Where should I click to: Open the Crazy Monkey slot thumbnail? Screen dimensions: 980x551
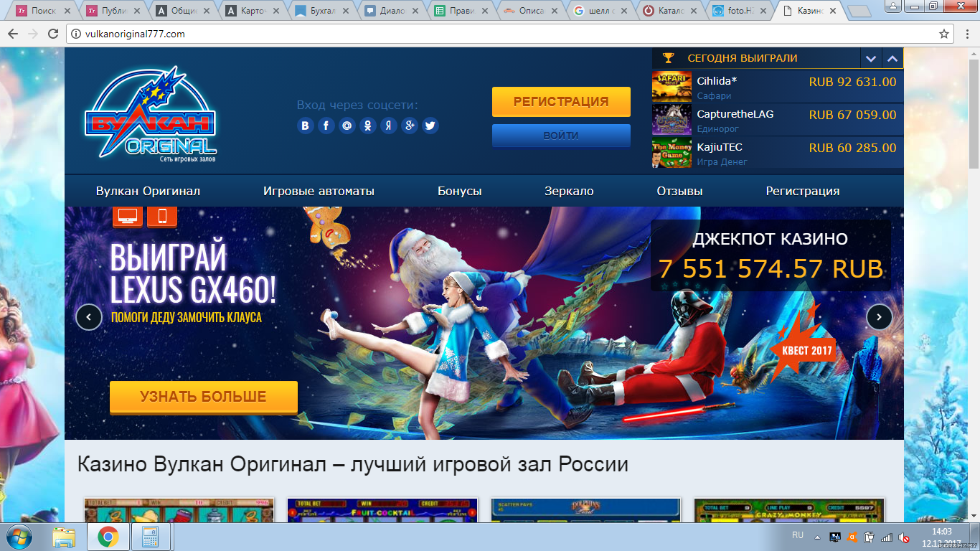pos(789,510)
